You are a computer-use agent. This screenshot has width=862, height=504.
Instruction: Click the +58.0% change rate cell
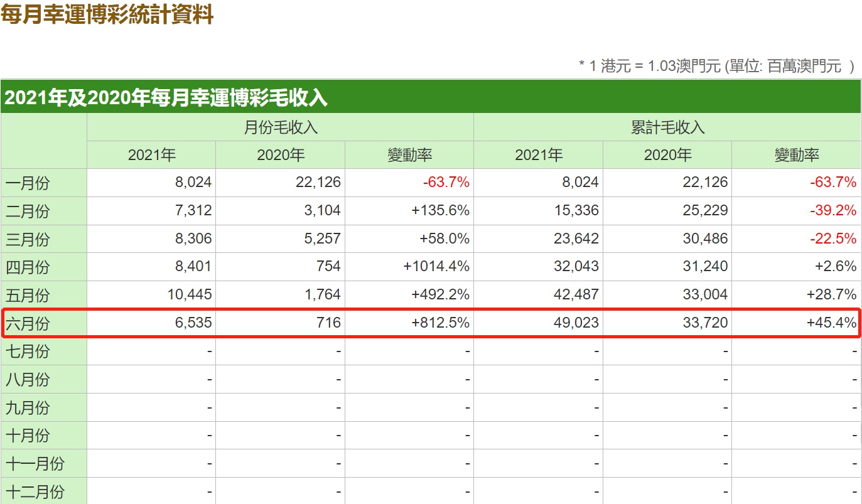point(444,239)
